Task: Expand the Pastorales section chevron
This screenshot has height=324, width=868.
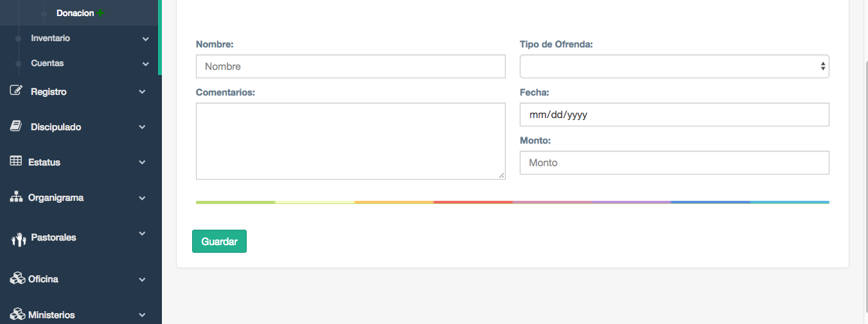Action: [143, 234]
